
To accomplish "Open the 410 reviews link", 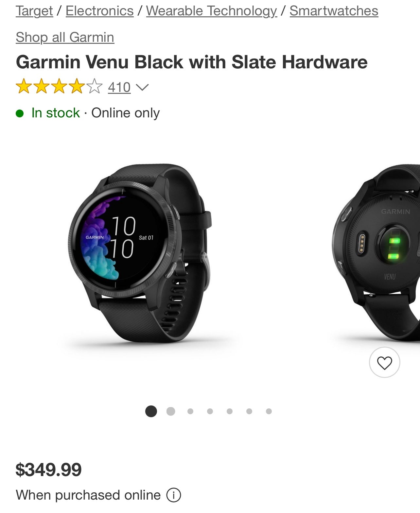I will point(119,87).
